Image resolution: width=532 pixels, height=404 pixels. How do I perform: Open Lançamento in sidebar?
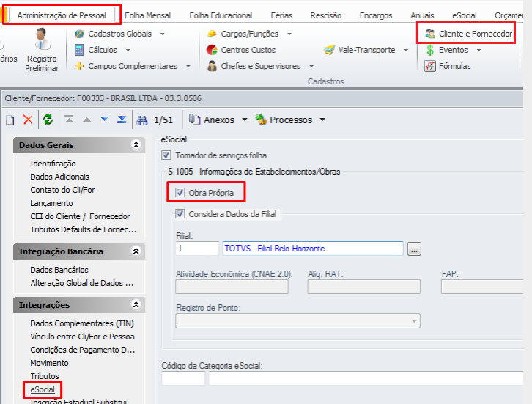pos(51,203)
